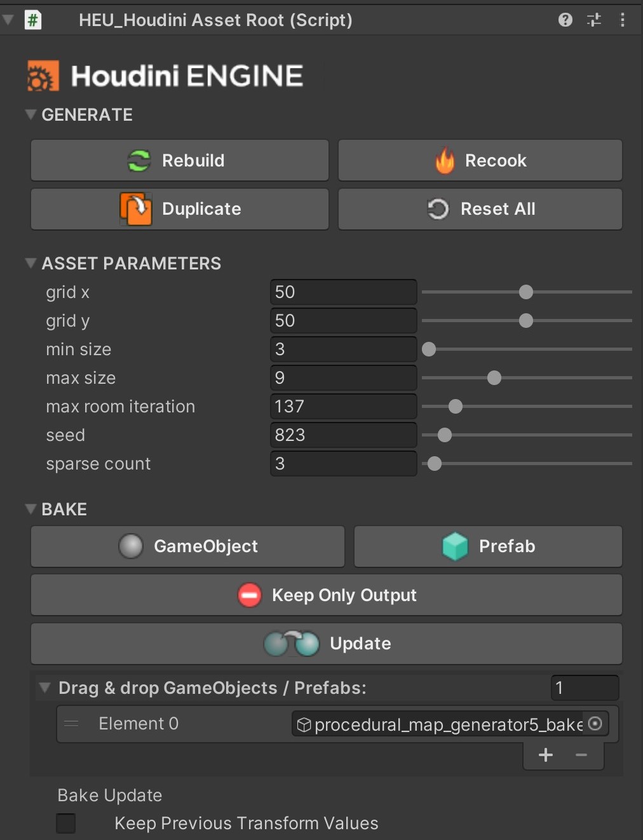The image size is (643, 840).
Task: Enable Keep Previous Transform Values
Action: [x=65, y=823]
